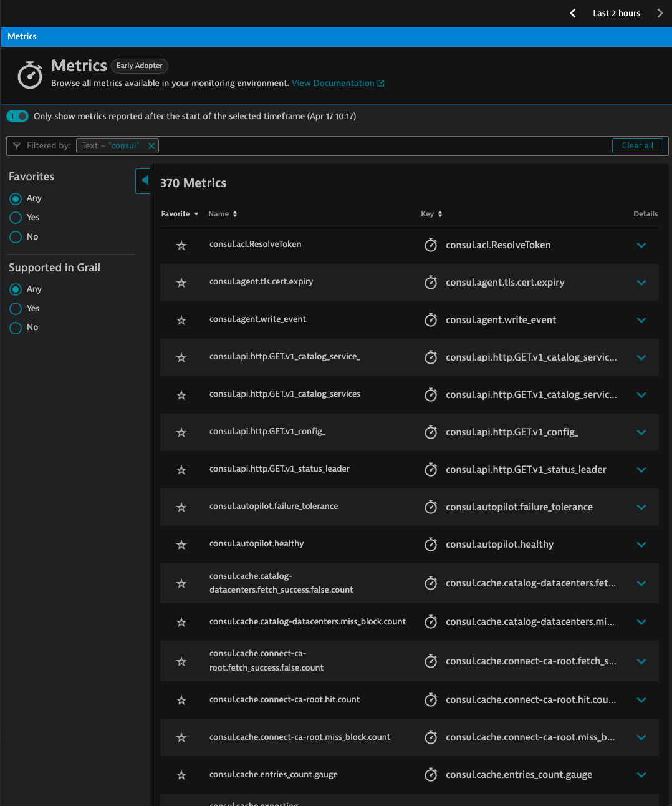Image resolution: width=672 pixels, height=806 pixels.
Task: Mark consul.autopilot.healthy as favorite
Action: point(181,545)
